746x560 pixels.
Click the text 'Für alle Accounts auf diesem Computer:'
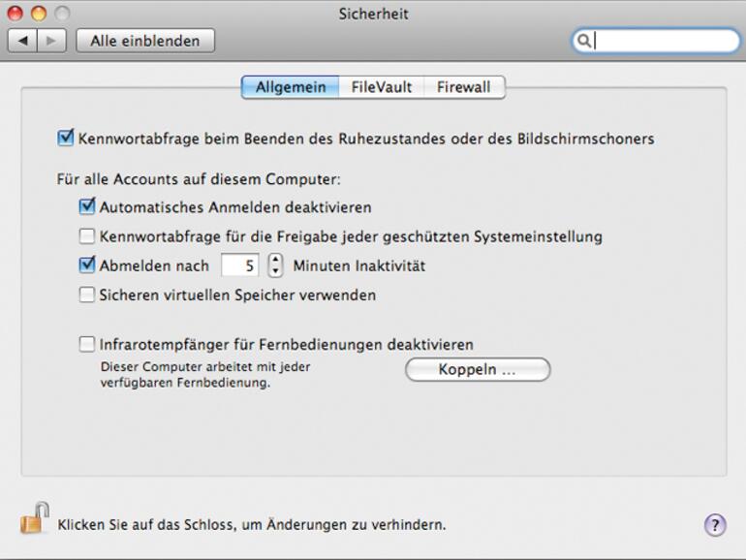(x=199, y=179)
